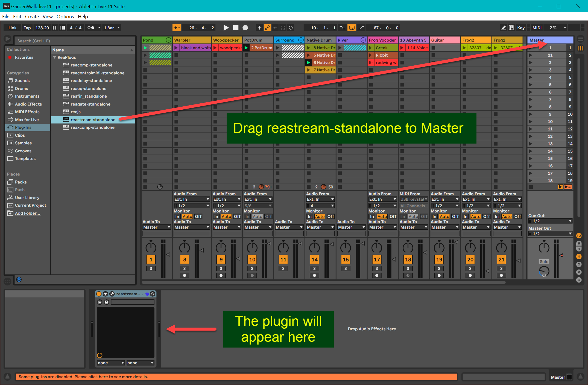Open the Create menu
Screen dimensions: 588x385
[x=32, y=17]
